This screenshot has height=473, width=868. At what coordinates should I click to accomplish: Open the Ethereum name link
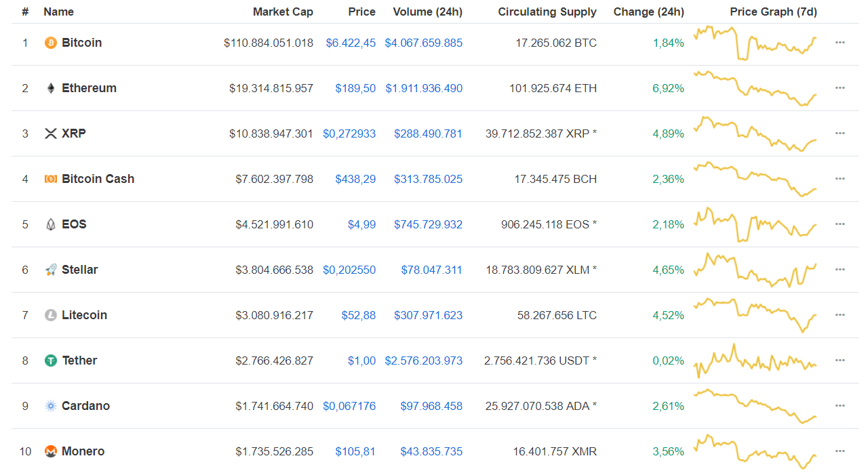pos(89,88)
